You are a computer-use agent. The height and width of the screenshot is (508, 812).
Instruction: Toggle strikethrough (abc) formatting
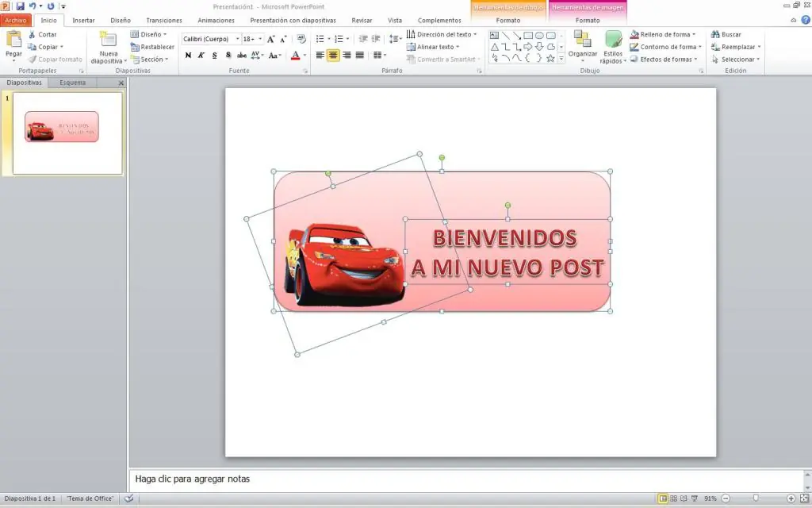[x=241, y=55]
